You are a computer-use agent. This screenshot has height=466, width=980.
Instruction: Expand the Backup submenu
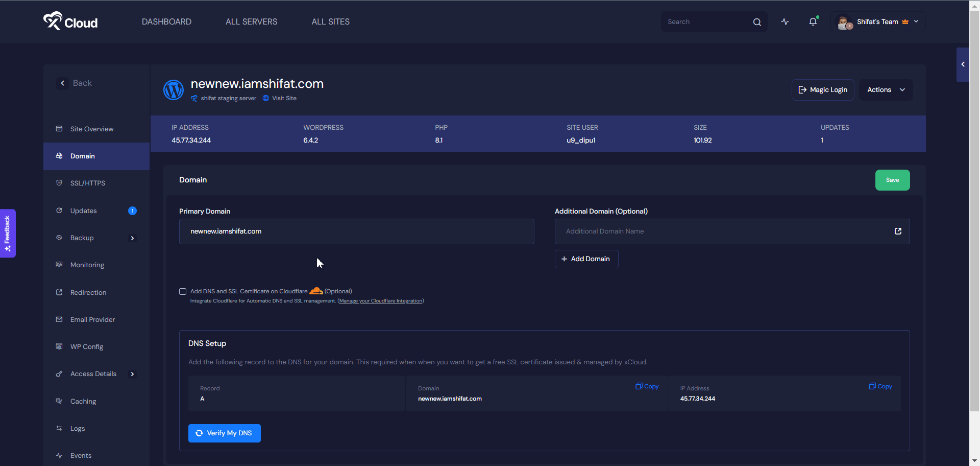(x=132, y=238)
